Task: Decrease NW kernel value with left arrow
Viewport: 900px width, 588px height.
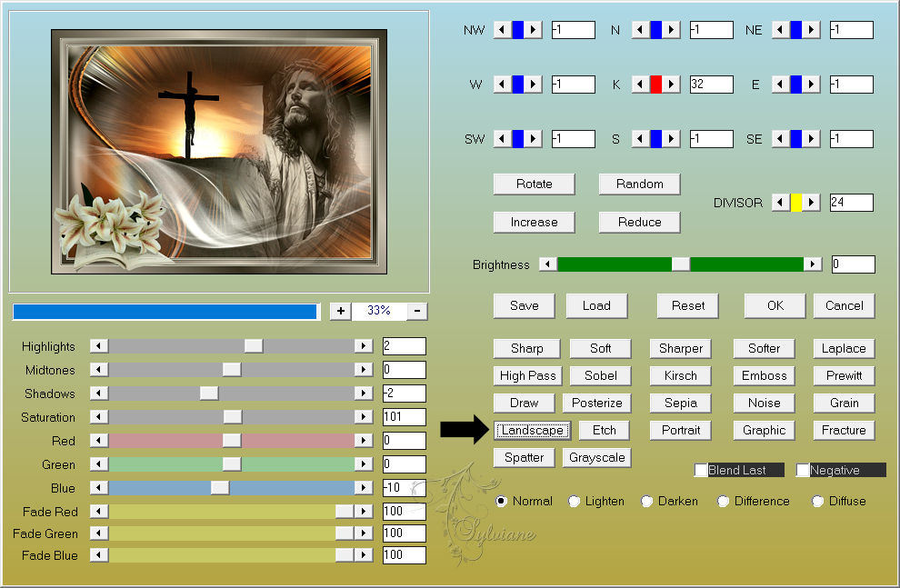Action: [x=502, y=29]
